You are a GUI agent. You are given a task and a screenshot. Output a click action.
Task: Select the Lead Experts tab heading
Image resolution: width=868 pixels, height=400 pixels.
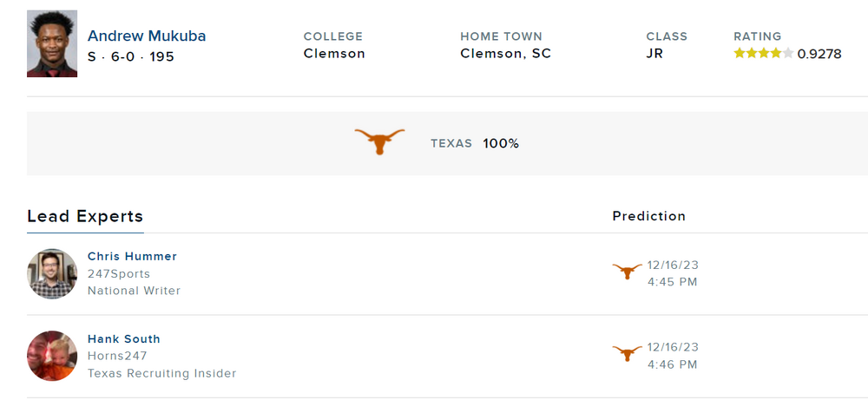pyautogui.click(x=85, y=217)
